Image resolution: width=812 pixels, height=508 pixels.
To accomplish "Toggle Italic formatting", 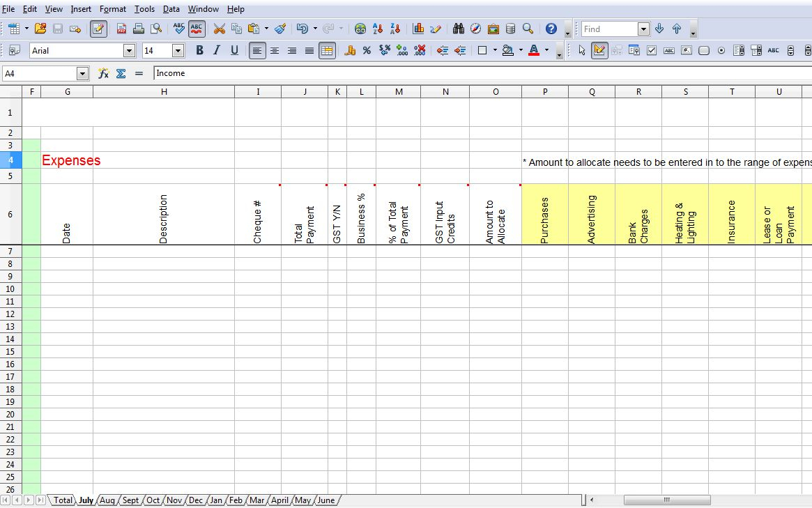I will (x=217, y=50).
